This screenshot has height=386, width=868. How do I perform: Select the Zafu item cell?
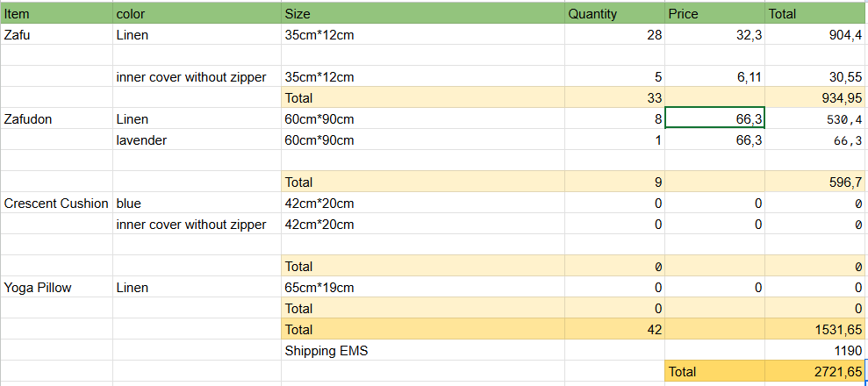(x=56, y=34)
